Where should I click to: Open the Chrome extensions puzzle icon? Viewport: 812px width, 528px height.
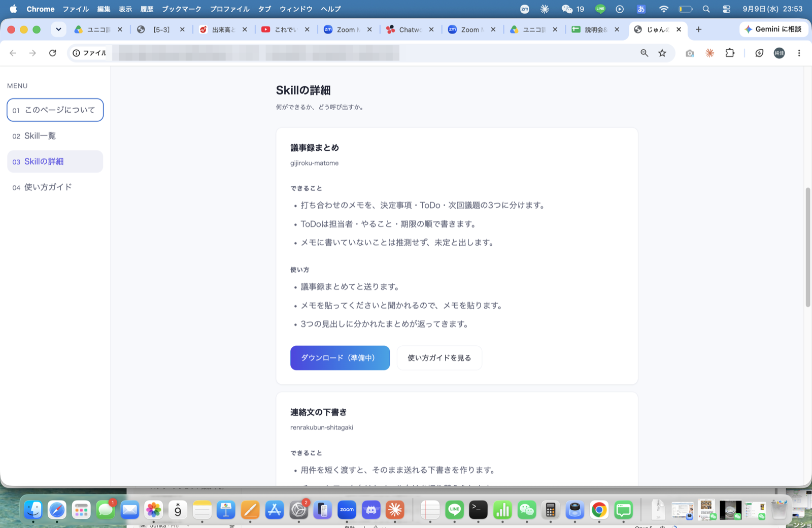click(730, 53)
